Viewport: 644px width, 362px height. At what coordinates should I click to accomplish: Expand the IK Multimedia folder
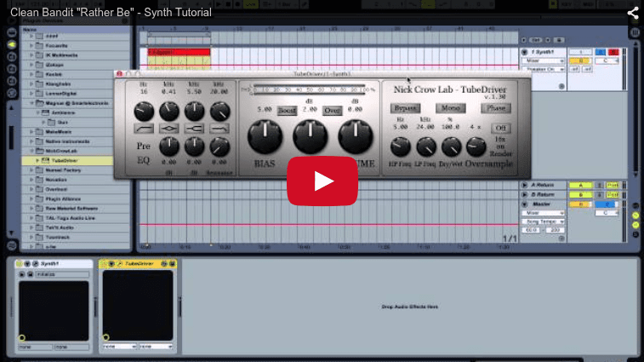point(31,55)
